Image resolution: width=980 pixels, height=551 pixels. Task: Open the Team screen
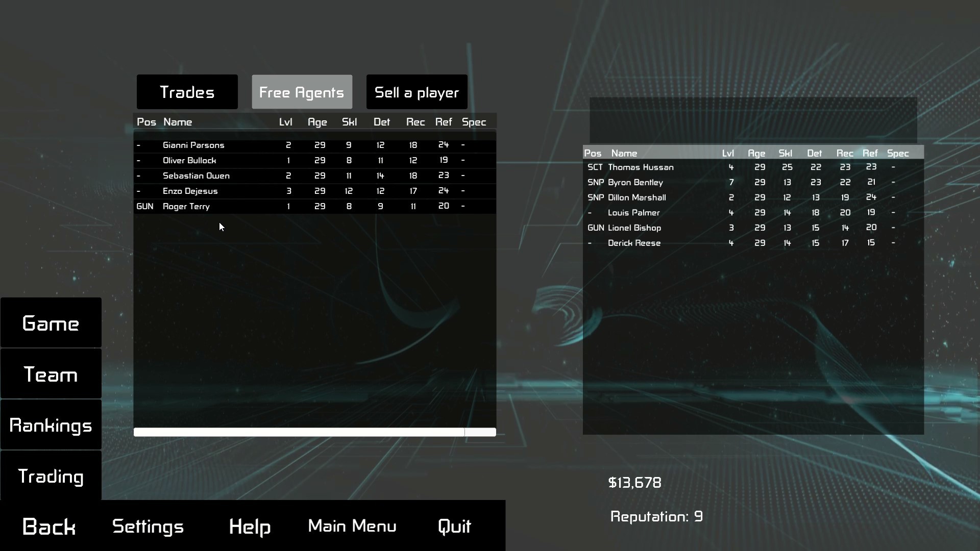51,374
